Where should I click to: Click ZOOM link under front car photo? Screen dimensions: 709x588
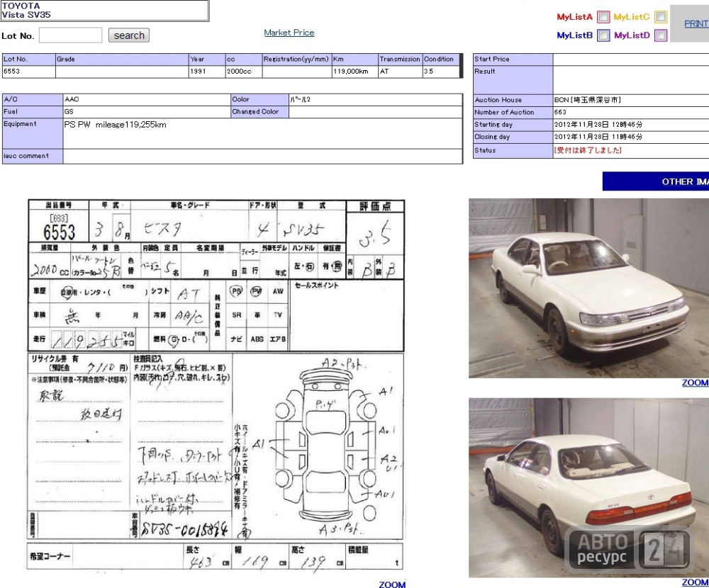pyautogui.click(x=695, y=383)
